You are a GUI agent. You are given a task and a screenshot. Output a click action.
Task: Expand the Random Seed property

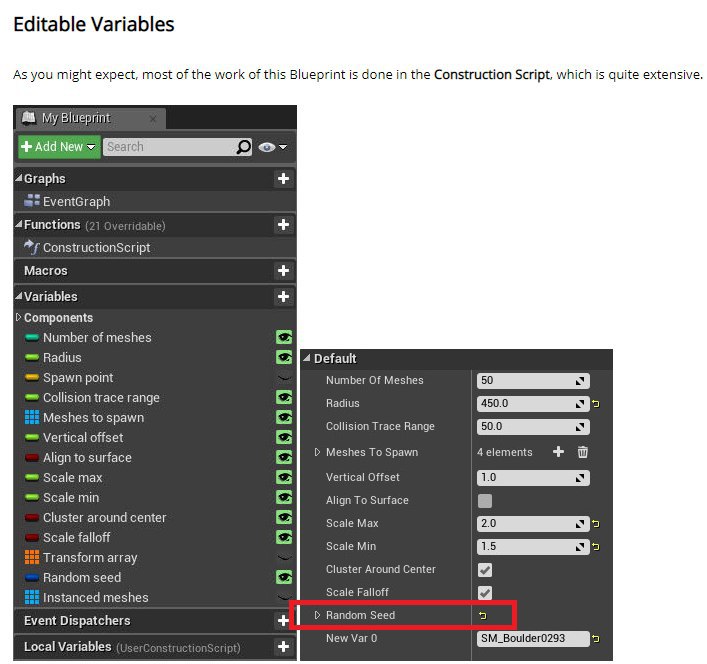coord(318,615)
